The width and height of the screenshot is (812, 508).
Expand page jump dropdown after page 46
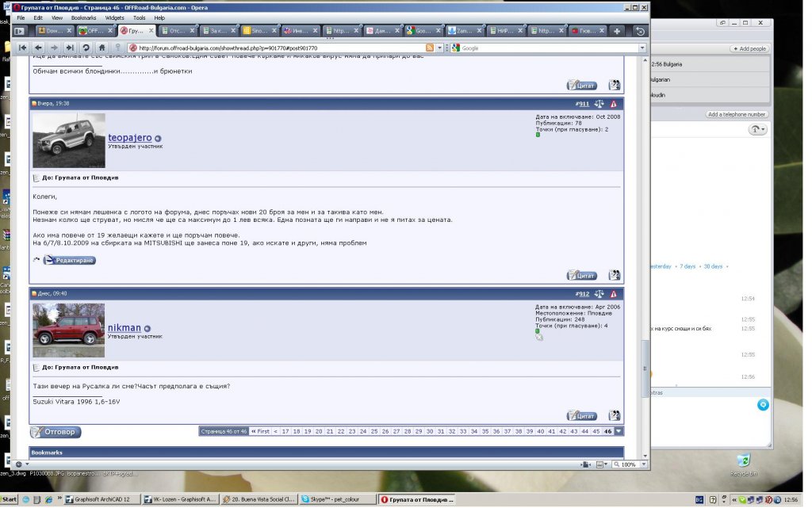pos(619,431)
